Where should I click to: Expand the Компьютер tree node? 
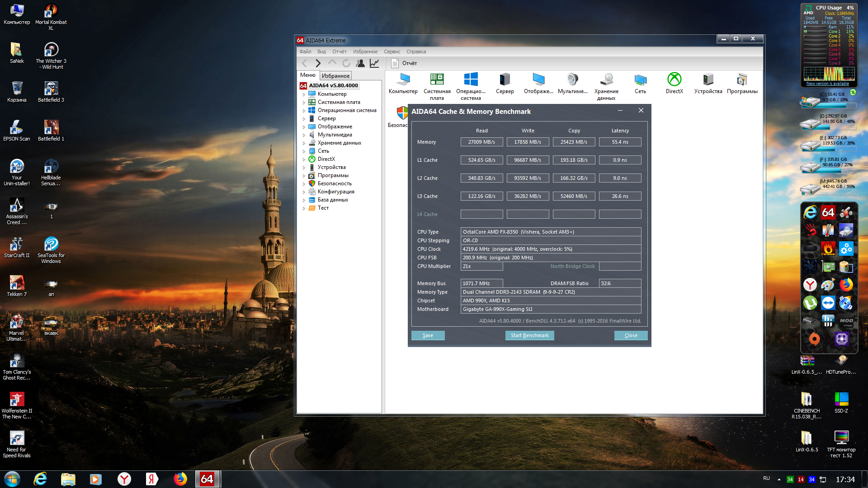(x=304, y=94)
